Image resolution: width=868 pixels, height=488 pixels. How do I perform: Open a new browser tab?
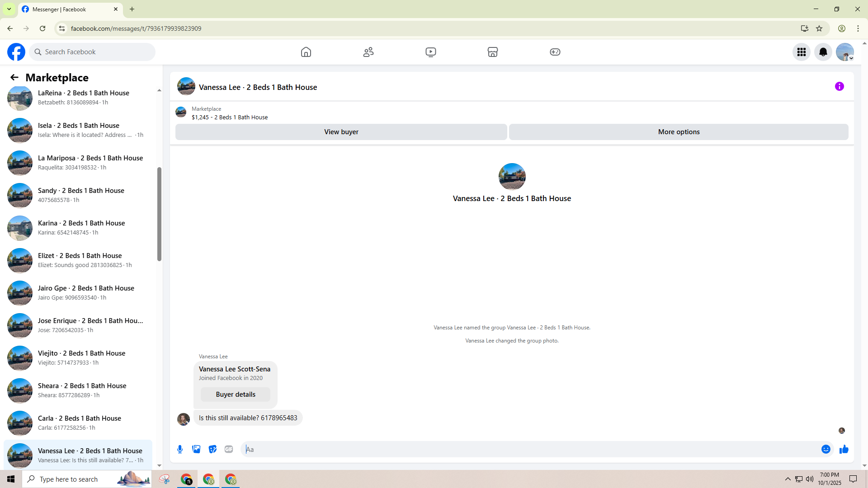[x=132, y=9]
